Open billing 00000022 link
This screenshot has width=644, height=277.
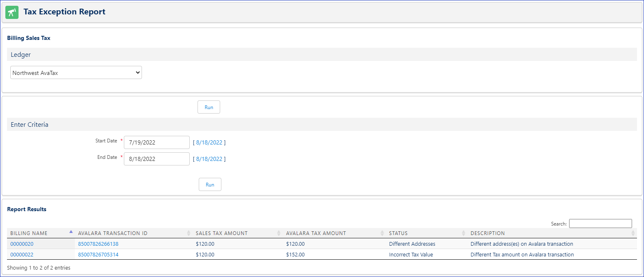22,254
